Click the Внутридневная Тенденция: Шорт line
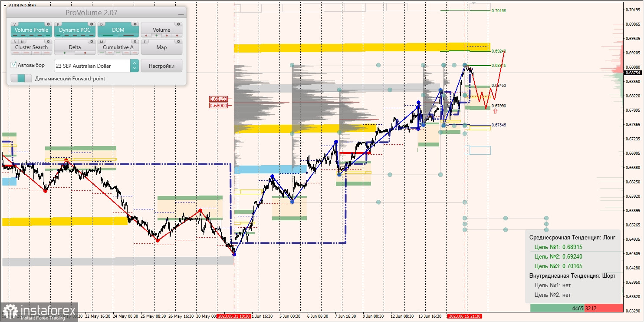The width and height of the screenshot is (644, 322). [572, 276]
